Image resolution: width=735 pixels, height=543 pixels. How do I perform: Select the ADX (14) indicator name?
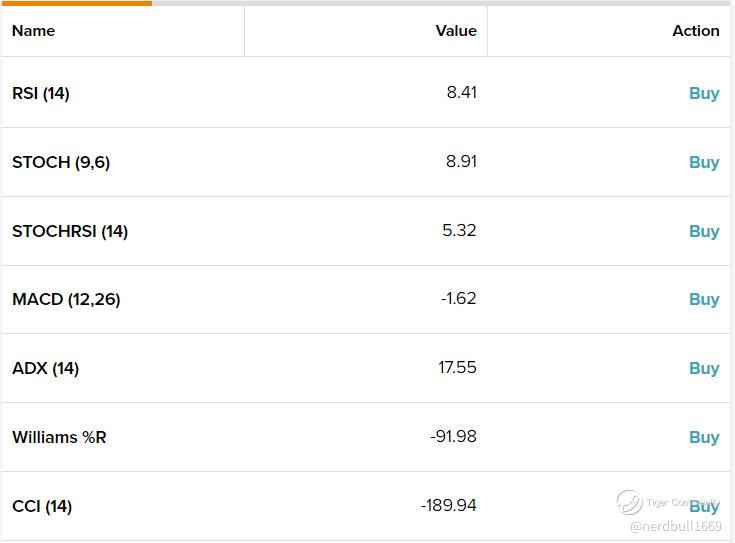point(45,368)
